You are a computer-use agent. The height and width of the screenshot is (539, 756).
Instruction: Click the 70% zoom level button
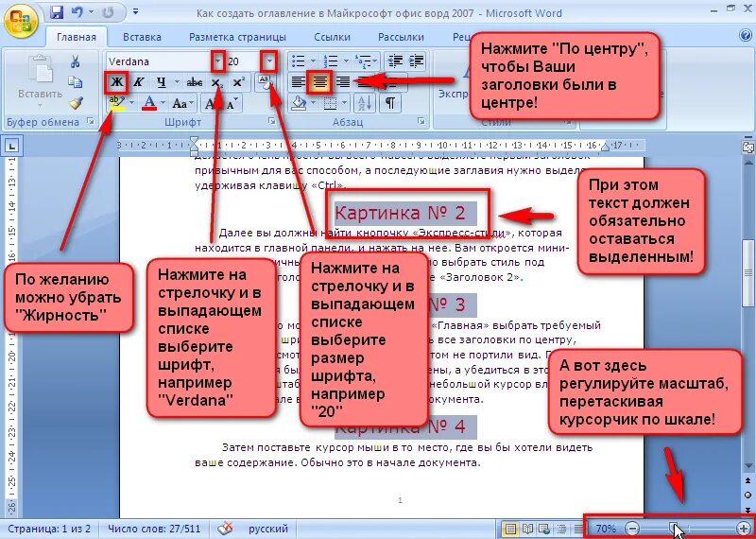[x=606, y=529]
